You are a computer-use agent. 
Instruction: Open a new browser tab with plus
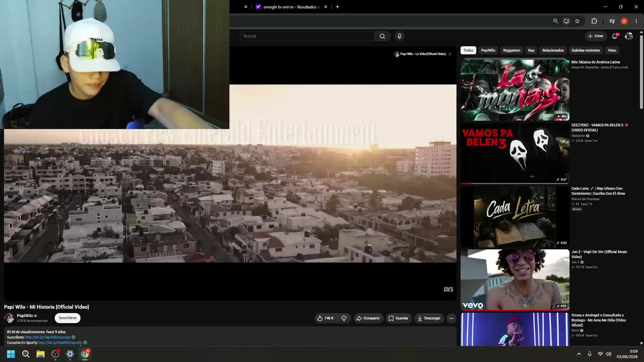[337, 7]
